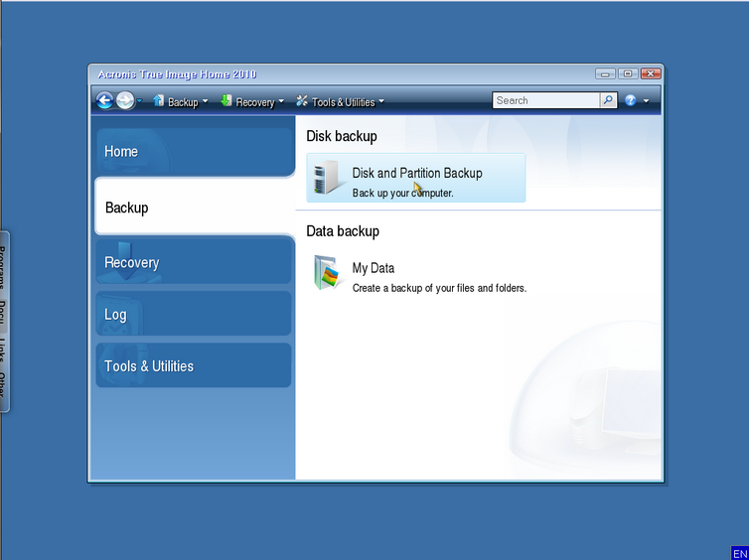Click the Backup toolbar icon
The height and width of the screenshot is (560, 749).
[x=159, y=100]
